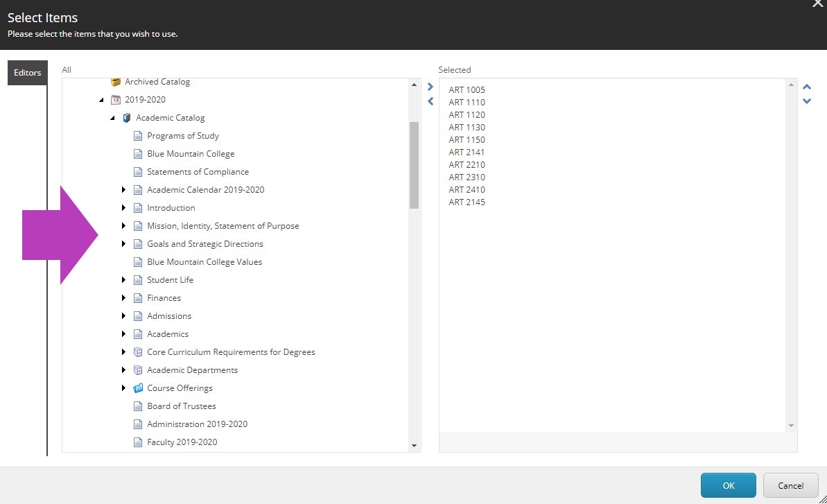Select ART 2210 in Selected list
Image resolution: width=827 pixels, height=504 pixels.
pyautogui.click(x=467, y=165)
